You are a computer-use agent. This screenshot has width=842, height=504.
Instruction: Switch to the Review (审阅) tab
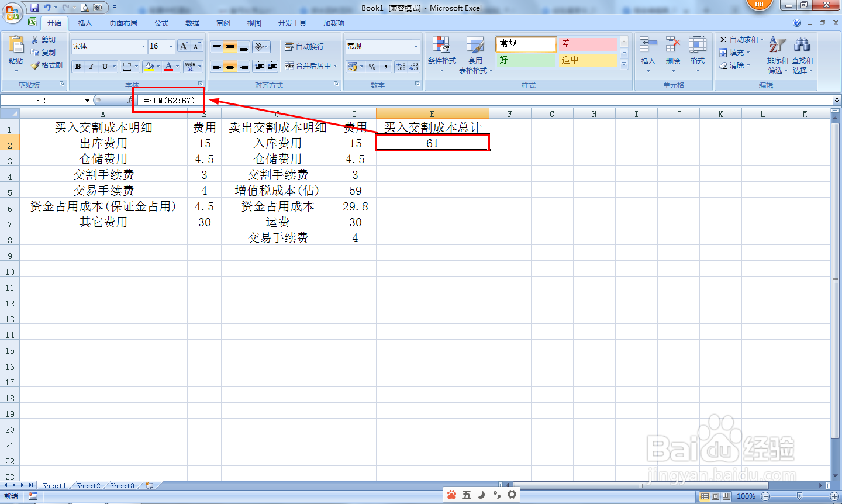pyautogui.click(x=223, y=23)
